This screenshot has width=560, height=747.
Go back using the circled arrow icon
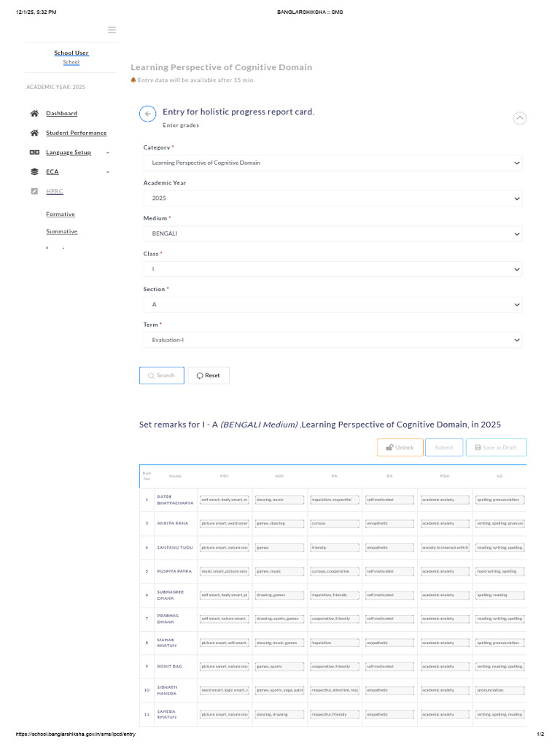[147, 114]
